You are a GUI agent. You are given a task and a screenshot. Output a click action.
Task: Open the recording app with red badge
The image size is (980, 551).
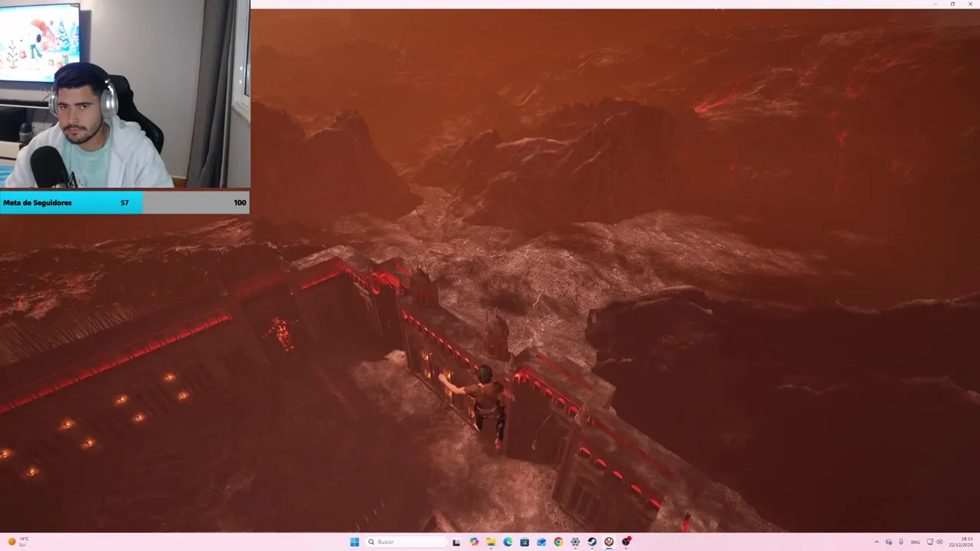click(626, 542)
